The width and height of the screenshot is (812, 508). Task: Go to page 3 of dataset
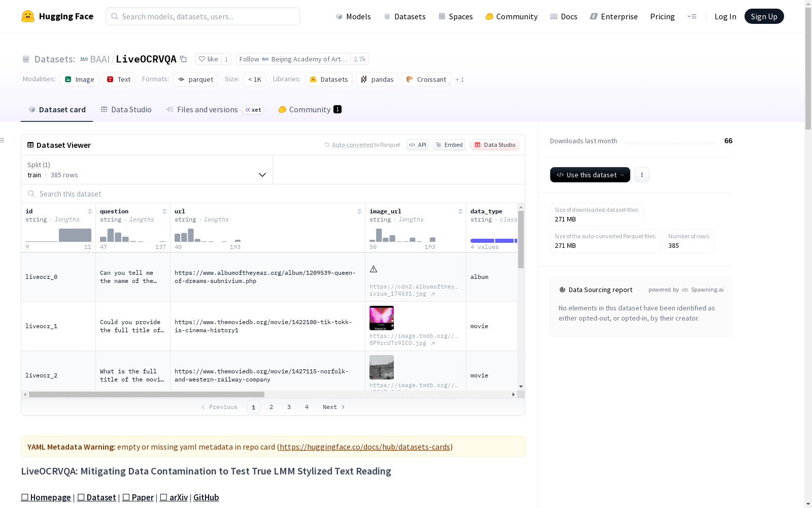click(289, 407)
